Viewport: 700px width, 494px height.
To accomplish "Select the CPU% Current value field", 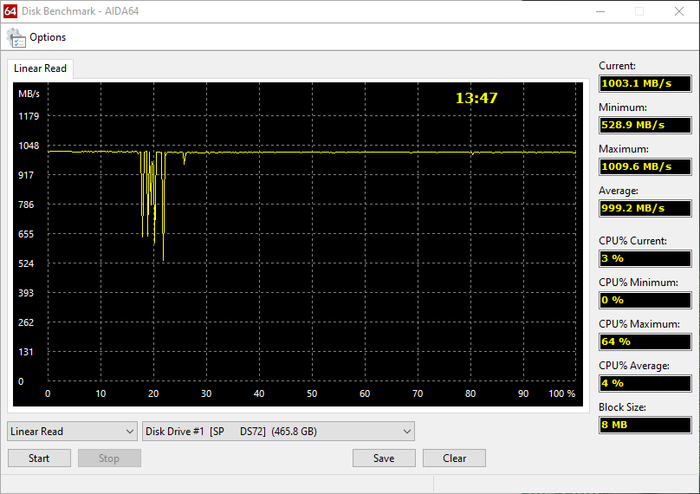I will 644,258.
